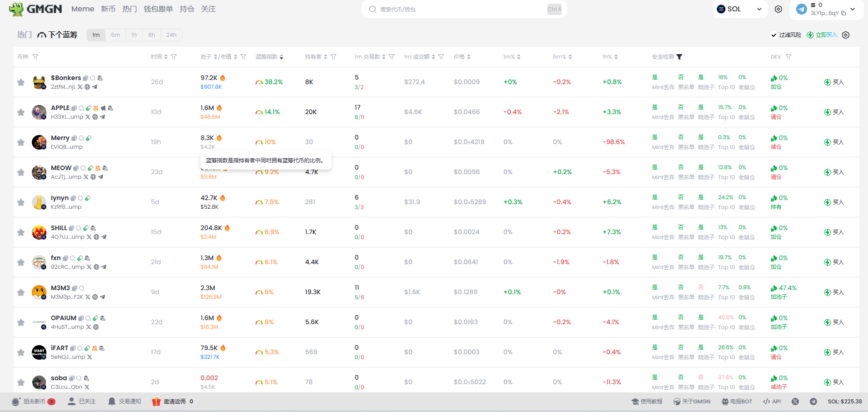The width and height of the screenshot is (868, 412).
Task: Toggle the 过滤风险 checkbox
Action: click(774, 35)
